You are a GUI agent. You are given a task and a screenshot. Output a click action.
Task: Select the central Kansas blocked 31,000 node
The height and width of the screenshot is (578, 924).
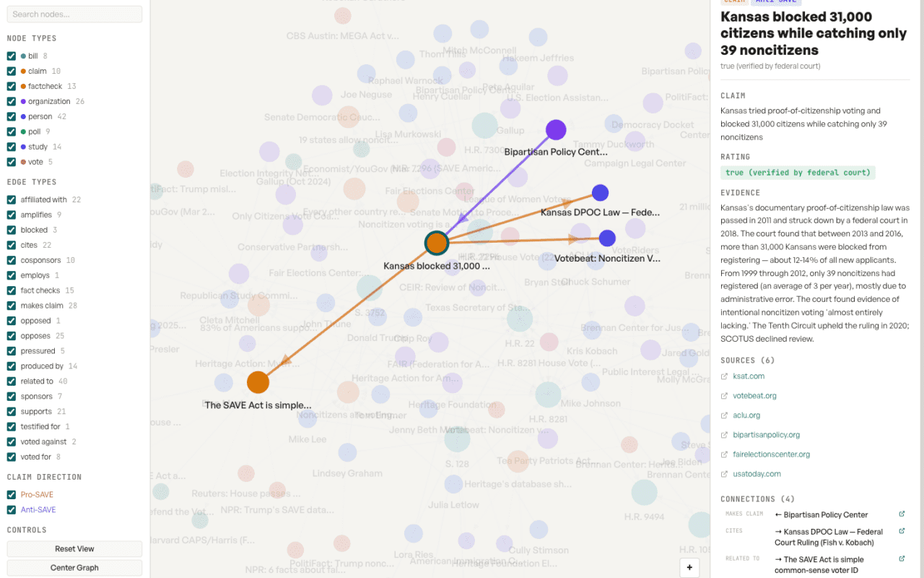coord(436,243)
